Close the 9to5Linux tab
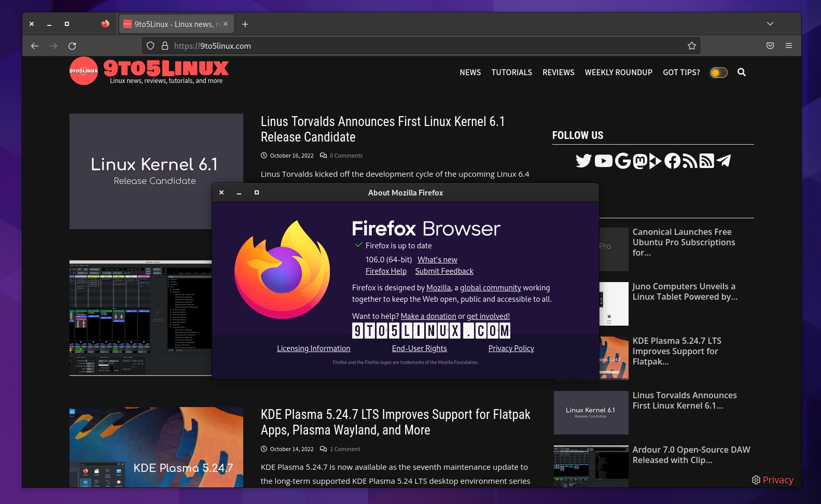The height and width of the screenshot is (504, 821). point(226,24)
